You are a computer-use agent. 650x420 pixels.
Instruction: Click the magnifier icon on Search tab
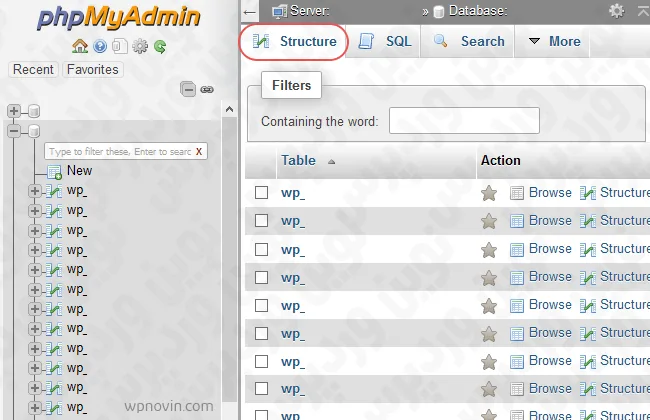pos(440,41)
